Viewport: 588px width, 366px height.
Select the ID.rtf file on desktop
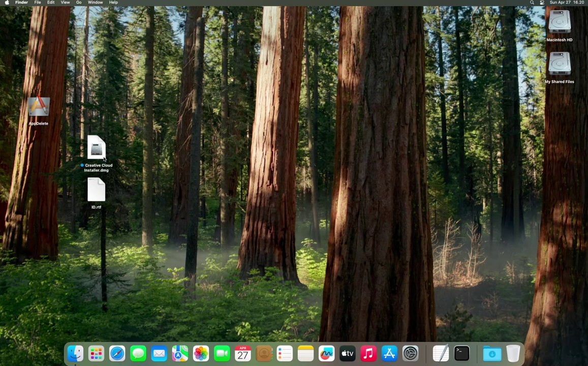click(x=97, y=193)
